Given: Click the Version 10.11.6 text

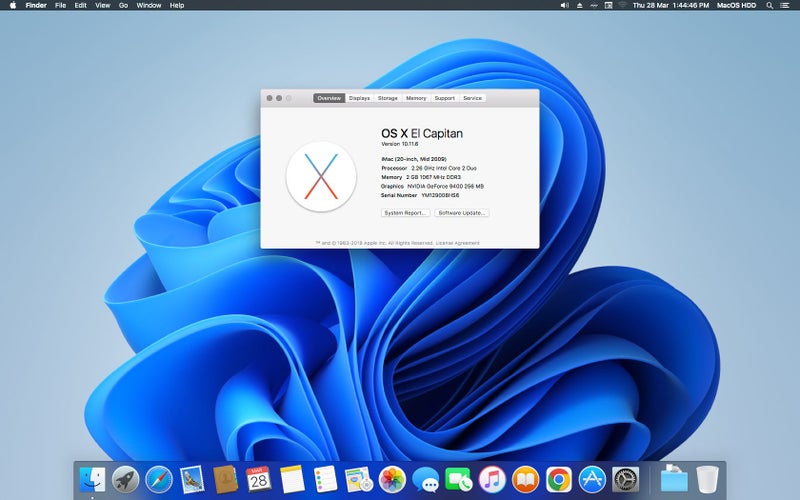Looking at the screenshot, I should [x=399, y=144].
